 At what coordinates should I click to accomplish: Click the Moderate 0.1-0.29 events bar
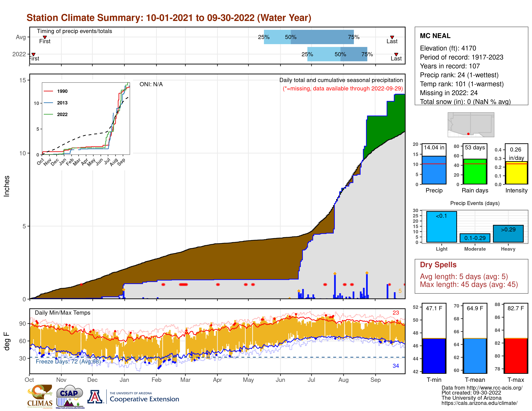click(x=475, y=238)
